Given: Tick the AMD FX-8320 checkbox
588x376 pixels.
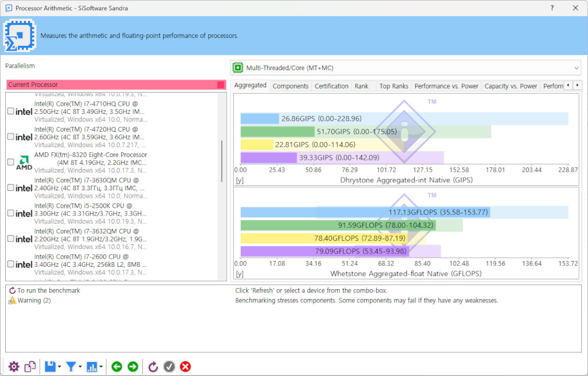Looking at the screenshot, I should pos(10,162).
